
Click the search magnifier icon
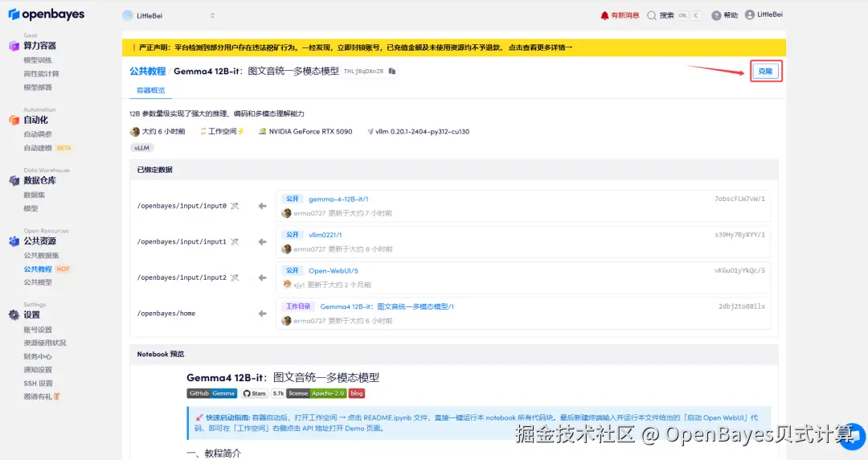(652, 15)
